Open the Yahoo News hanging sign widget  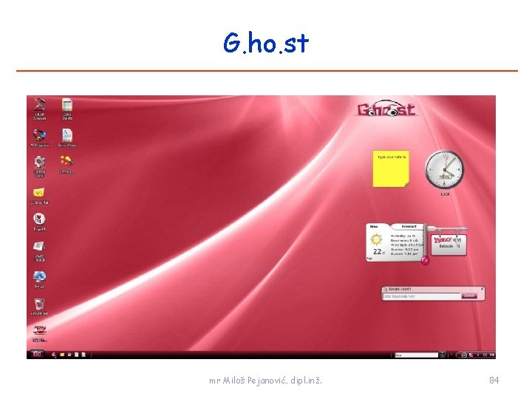click(449, 245)
